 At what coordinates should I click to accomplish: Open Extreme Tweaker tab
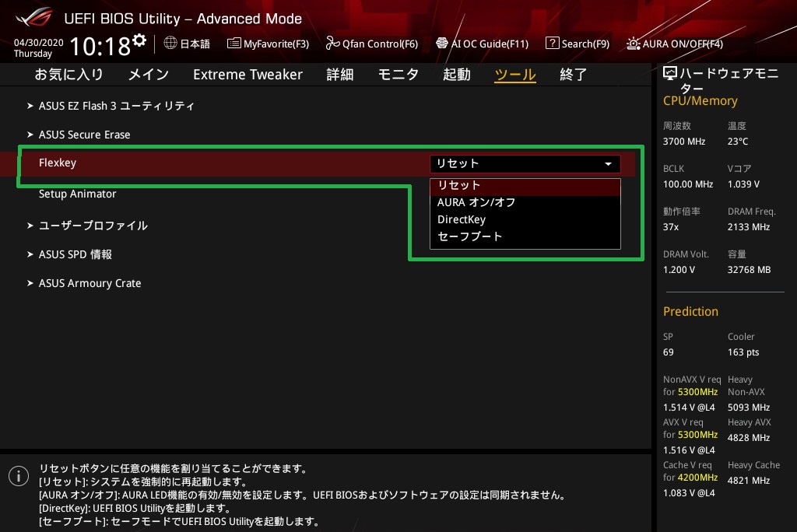point(248,75)
